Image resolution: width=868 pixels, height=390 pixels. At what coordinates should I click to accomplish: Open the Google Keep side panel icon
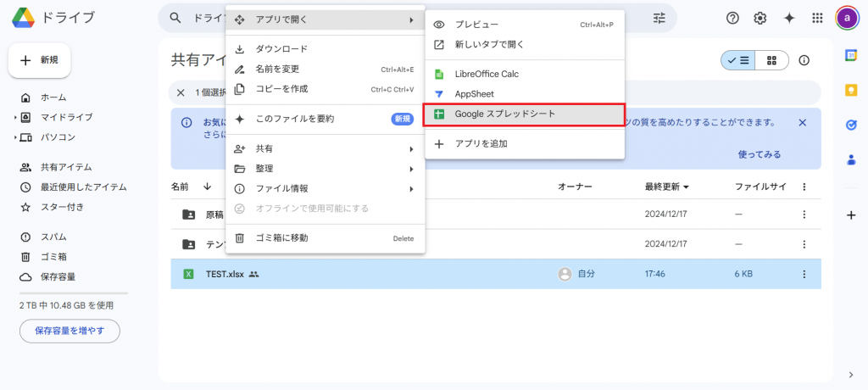851,91
